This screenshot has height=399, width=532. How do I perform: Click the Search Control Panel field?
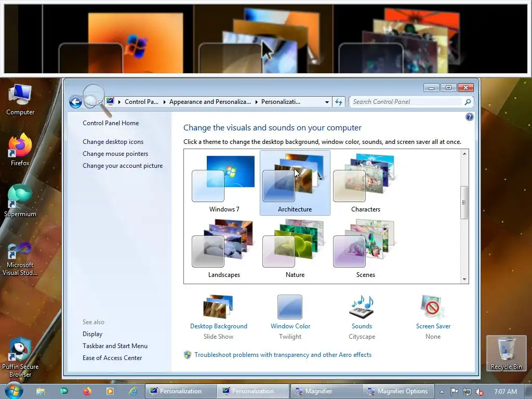pyautogui.click(x=407, y=102)
